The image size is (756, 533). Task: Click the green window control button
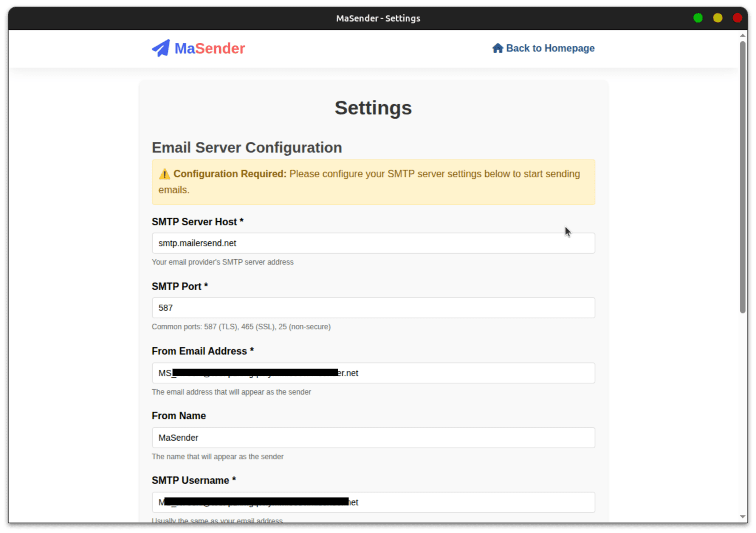coord(698,18)
